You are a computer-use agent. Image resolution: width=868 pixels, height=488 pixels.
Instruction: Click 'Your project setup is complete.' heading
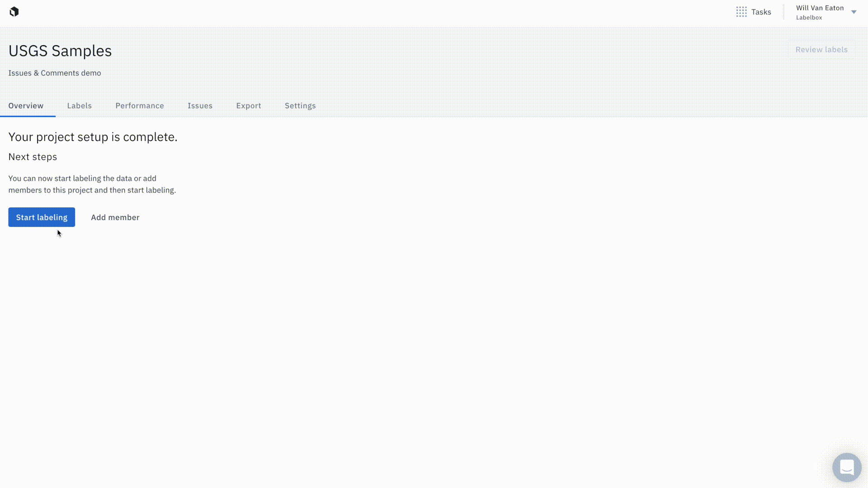[93, 137]
